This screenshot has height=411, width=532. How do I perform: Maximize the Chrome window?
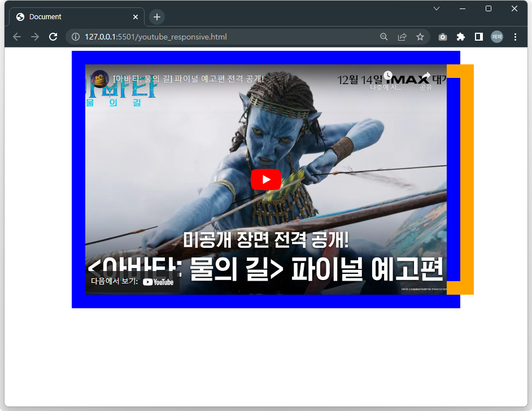pyautogui.click(x=489, y=8)
